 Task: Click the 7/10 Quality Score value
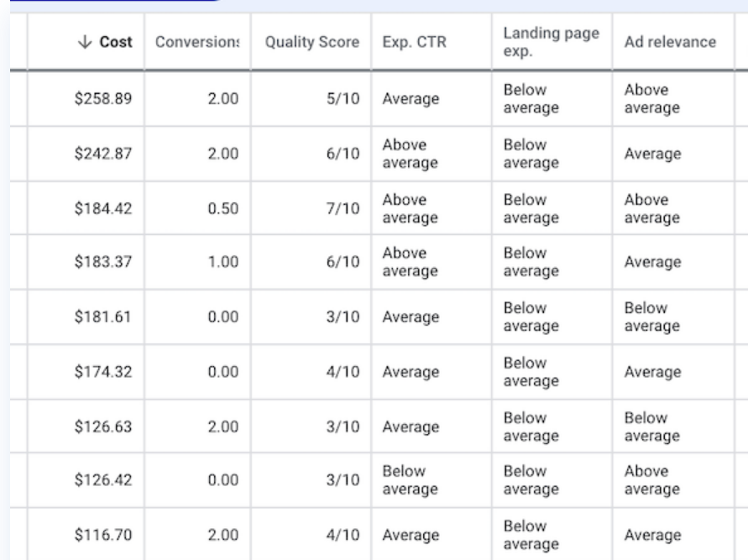pos(343,208)
